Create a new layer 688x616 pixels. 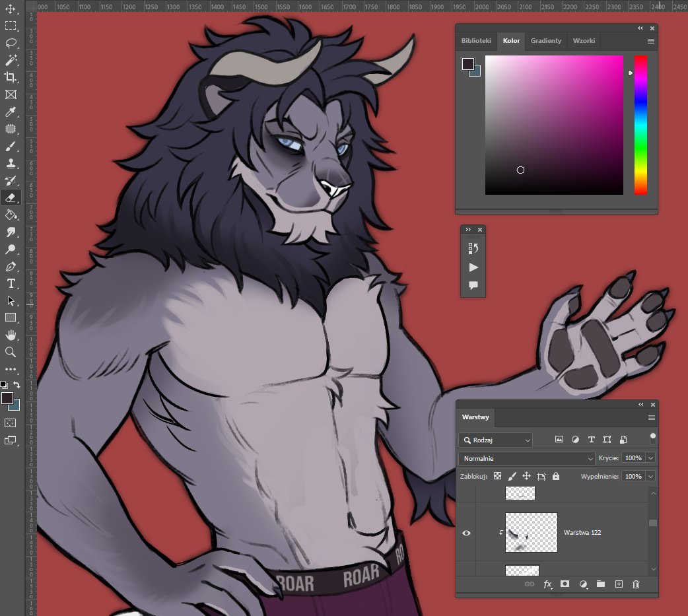(x=619, y=584)
